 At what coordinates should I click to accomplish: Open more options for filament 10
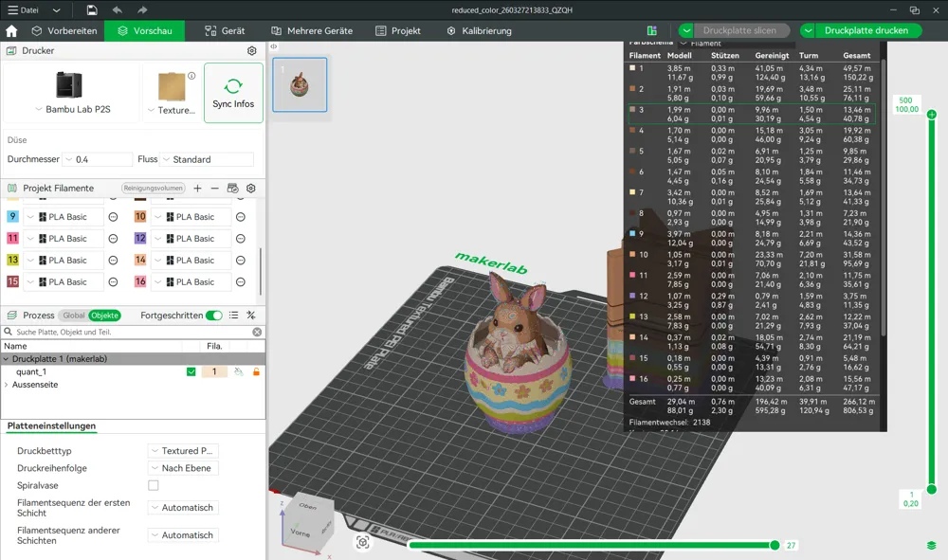[x=241, y=217]
